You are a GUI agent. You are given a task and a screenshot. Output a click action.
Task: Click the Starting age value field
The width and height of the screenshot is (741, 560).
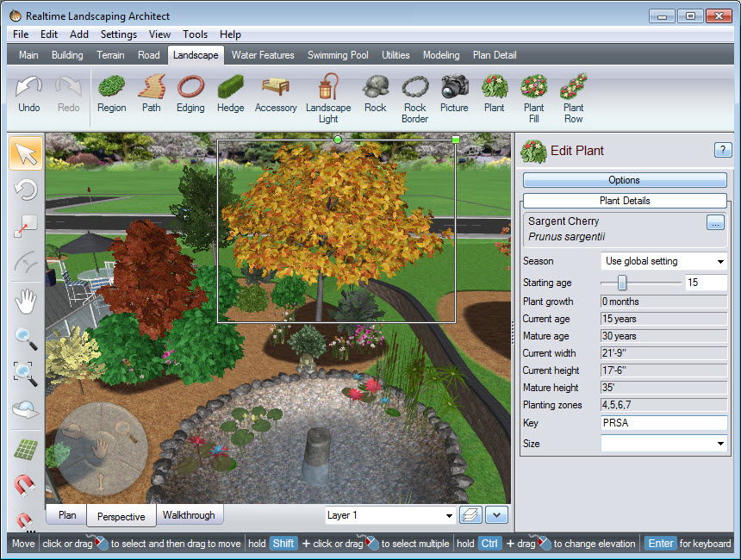click(706, 283)
